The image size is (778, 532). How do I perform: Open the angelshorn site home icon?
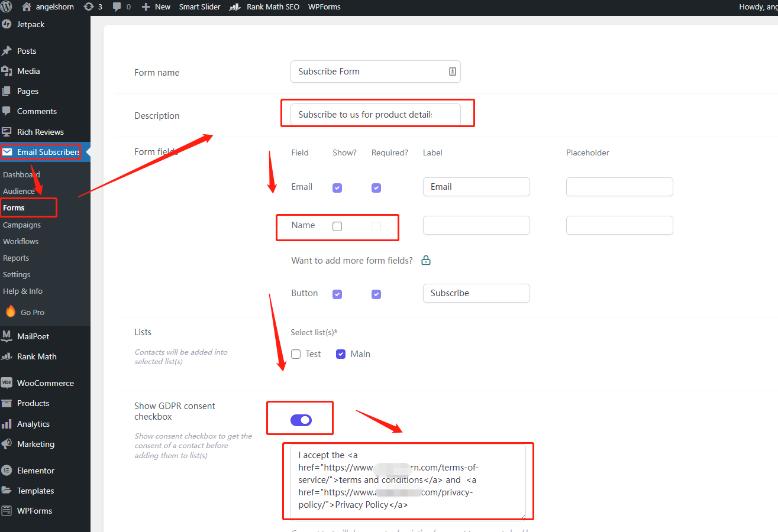click(26, 7)
